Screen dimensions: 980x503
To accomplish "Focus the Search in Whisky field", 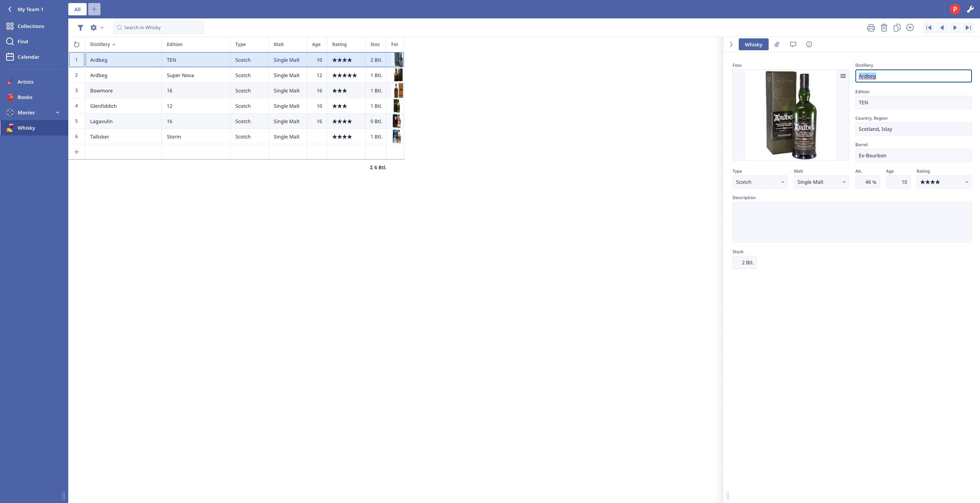I will [x=159, y=28].
